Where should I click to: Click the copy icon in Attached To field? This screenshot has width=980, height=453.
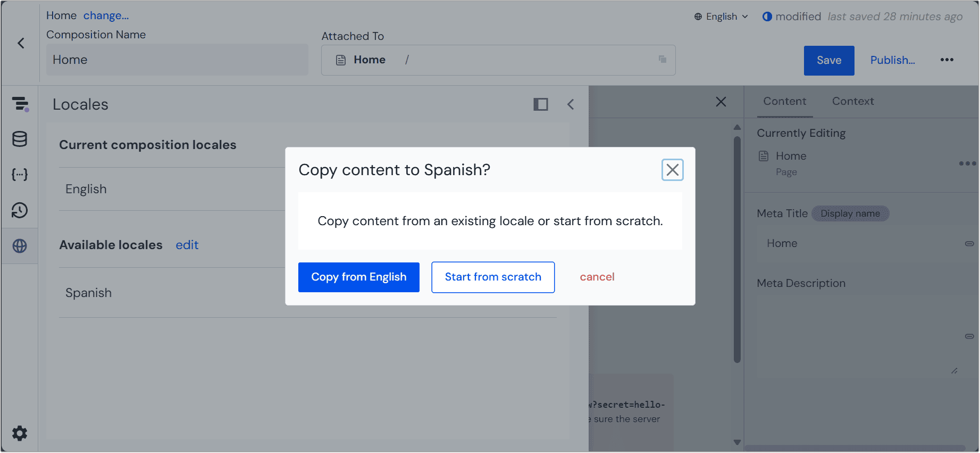pyautogui.click(x=663, y=59)
